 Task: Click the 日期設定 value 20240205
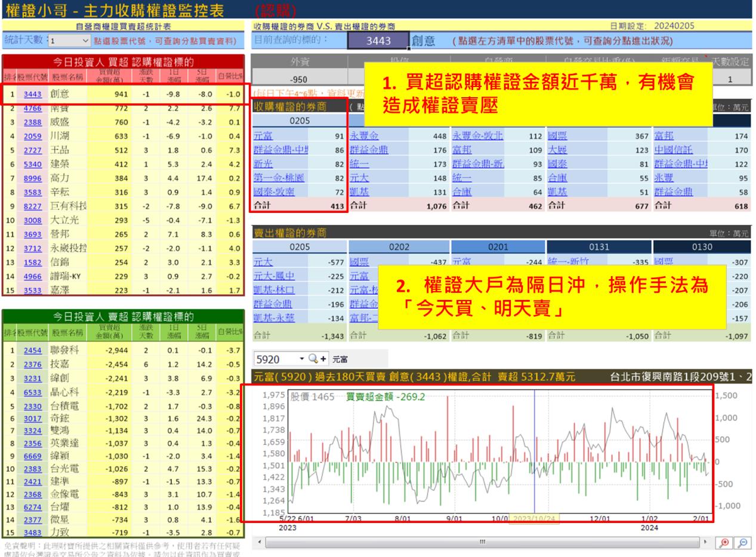[x=674, y=26]
